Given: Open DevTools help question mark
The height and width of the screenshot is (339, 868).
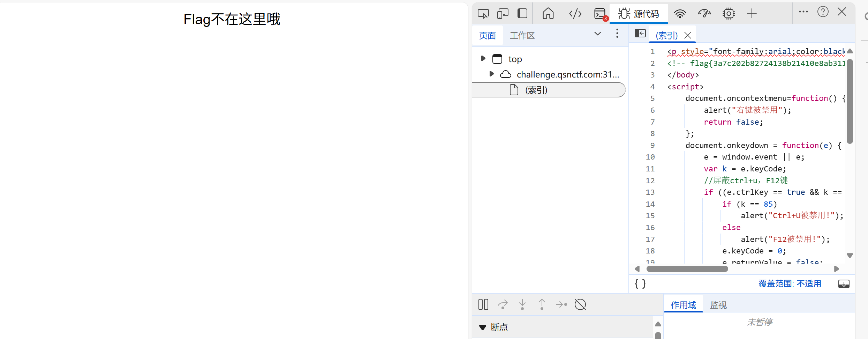Looking at the screenshot, I should click(x=823, y=12).
